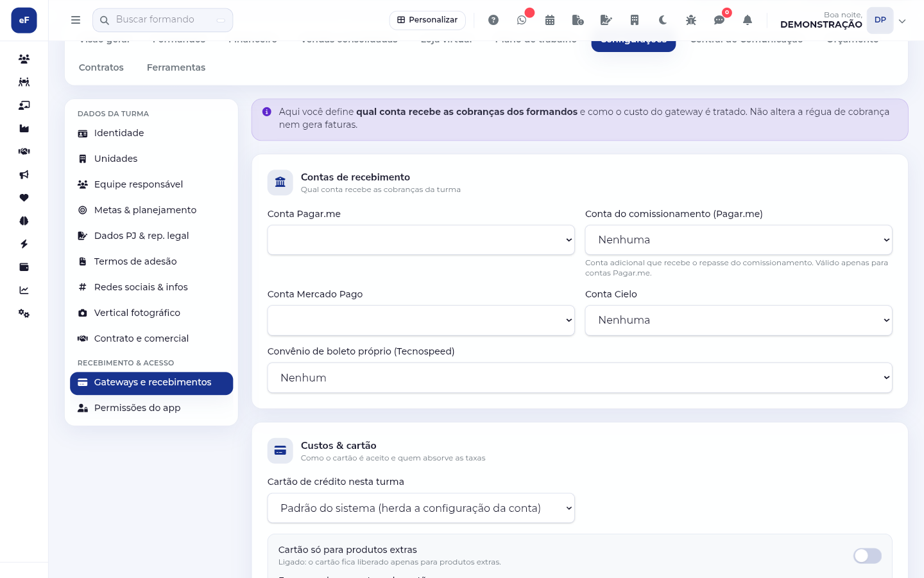Click the factory icon in the left sidebar

point(24,128)
